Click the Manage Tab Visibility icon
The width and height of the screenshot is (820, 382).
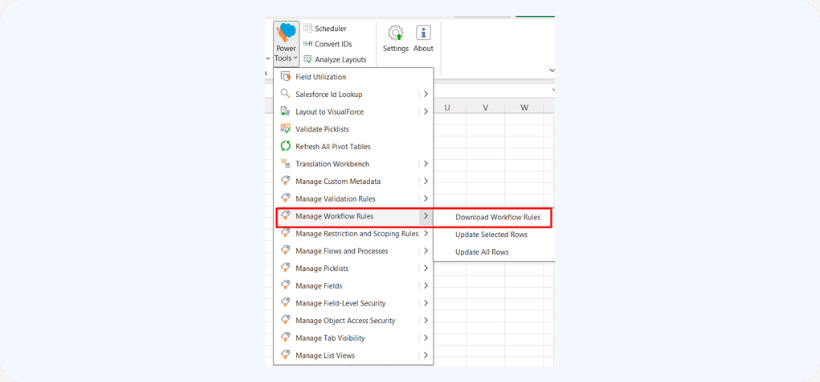[x=286, y=338]
